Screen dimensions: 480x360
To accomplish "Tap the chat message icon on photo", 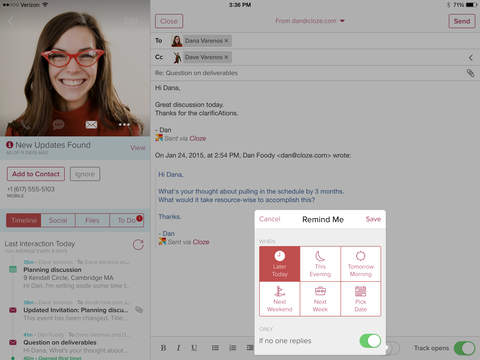I will [58, 125].
